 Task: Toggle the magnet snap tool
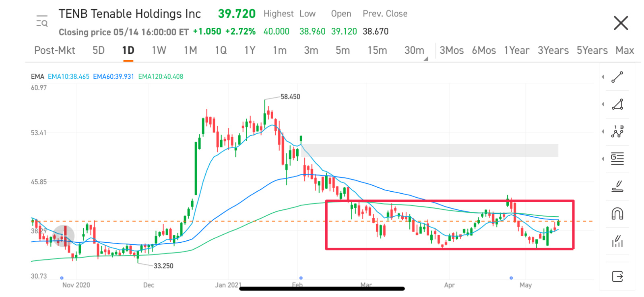(617, 213)
